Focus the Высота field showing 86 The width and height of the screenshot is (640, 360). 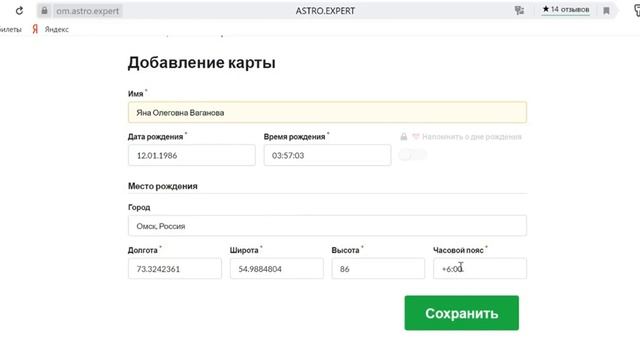(378, 269)
